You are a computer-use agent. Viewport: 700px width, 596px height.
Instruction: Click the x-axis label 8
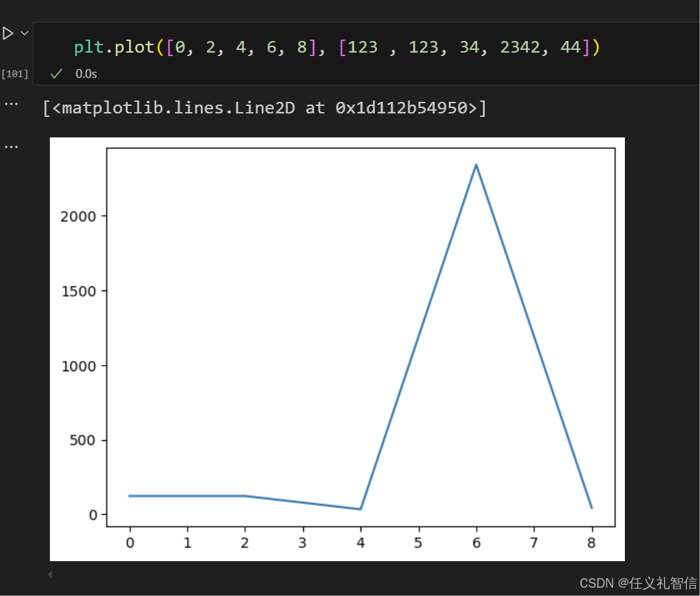(x=591, y=543)
